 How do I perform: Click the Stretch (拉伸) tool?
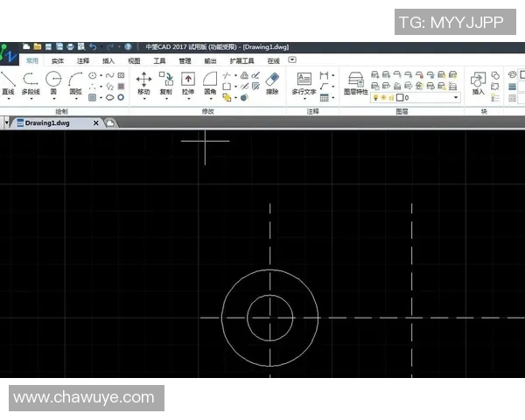pos(188,82)
